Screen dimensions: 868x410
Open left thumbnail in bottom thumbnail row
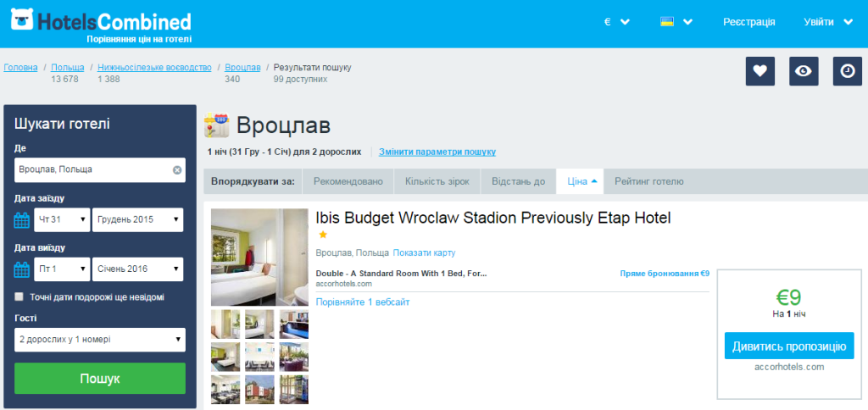[x=225, y=390]
